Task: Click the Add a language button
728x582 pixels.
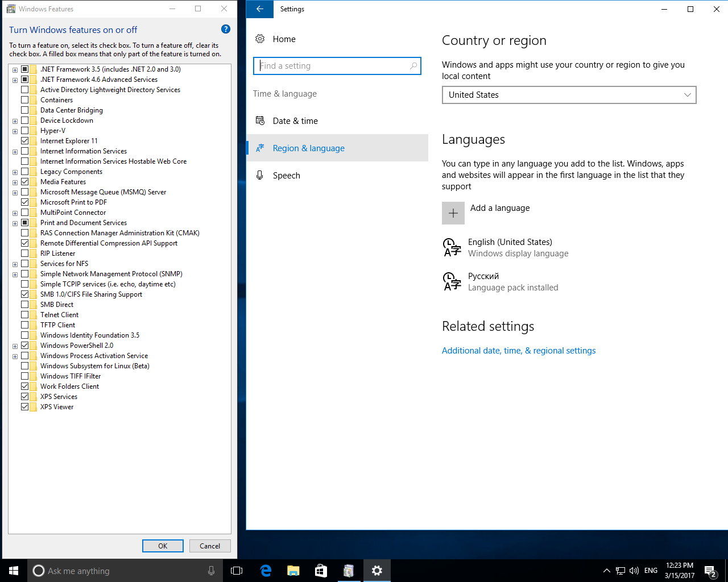Action: pos(486,213)
